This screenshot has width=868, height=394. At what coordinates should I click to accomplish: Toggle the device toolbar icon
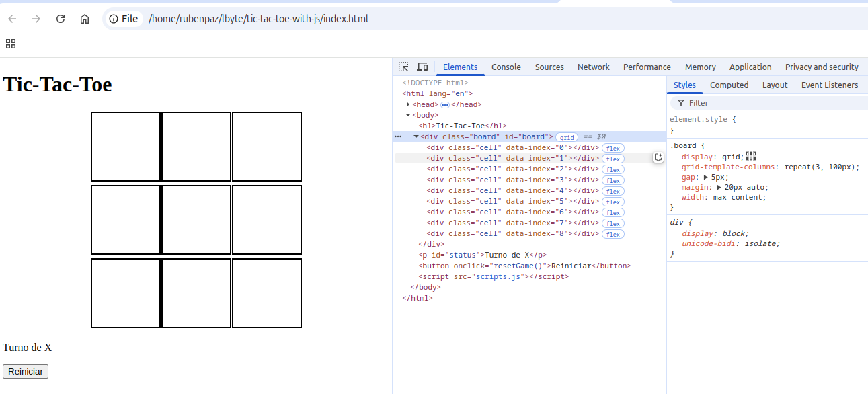click(x=422, y=67)
